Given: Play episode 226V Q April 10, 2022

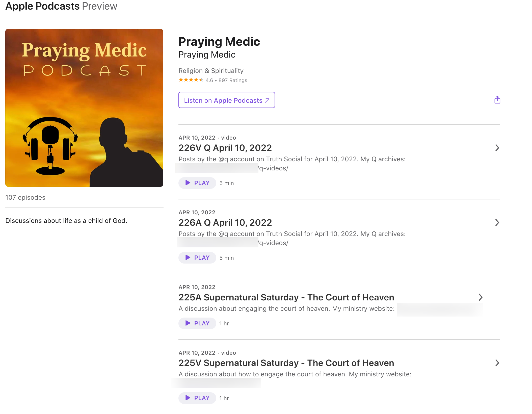Looking at the screenshot, I should (197, 183).
